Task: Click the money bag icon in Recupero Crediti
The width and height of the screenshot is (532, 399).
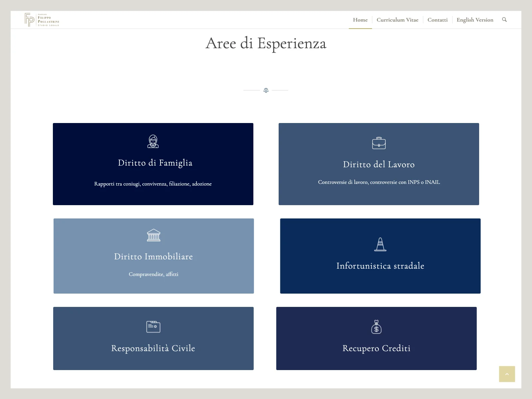Action: 376,327
